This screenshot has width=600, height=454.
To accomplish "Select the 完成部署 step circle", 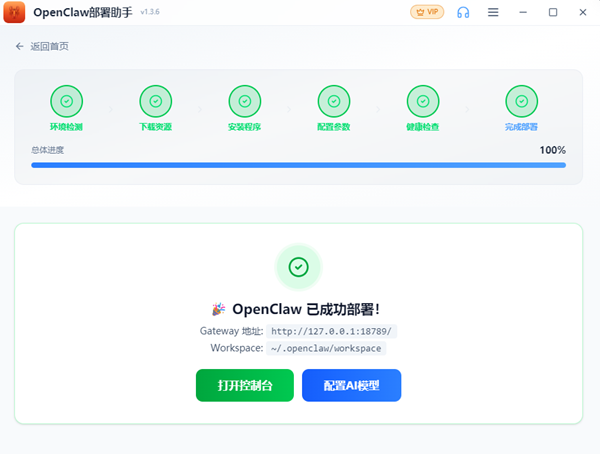I will (522, 101).
